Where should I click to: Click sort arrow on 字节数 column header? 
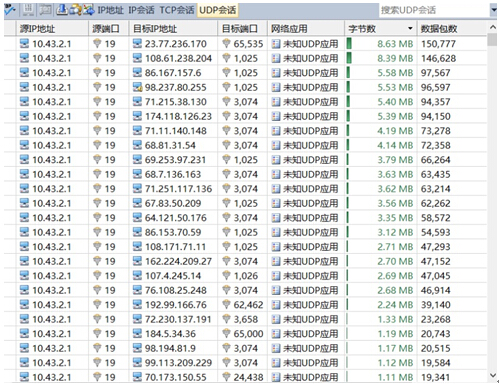pyautogui.click(x=410, y=29)
